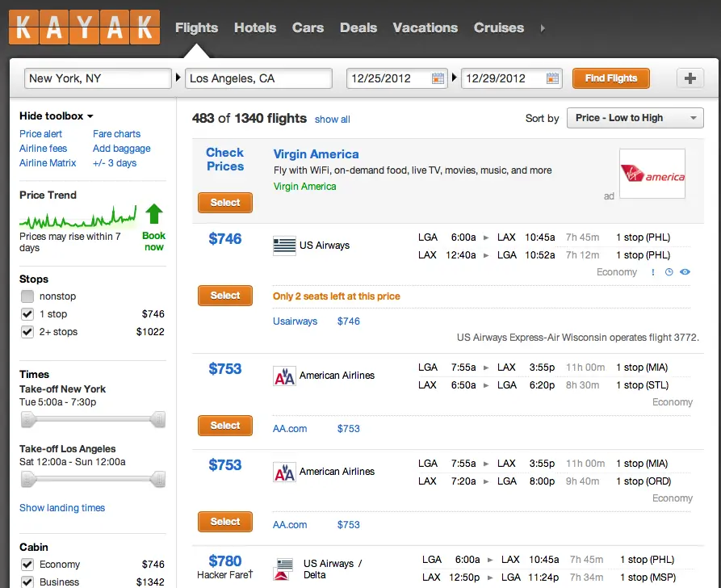Viewport: 721px width, 588px height.
Task: Click the left handle of Take-off New York slider
Action: (x=27, y=420)
